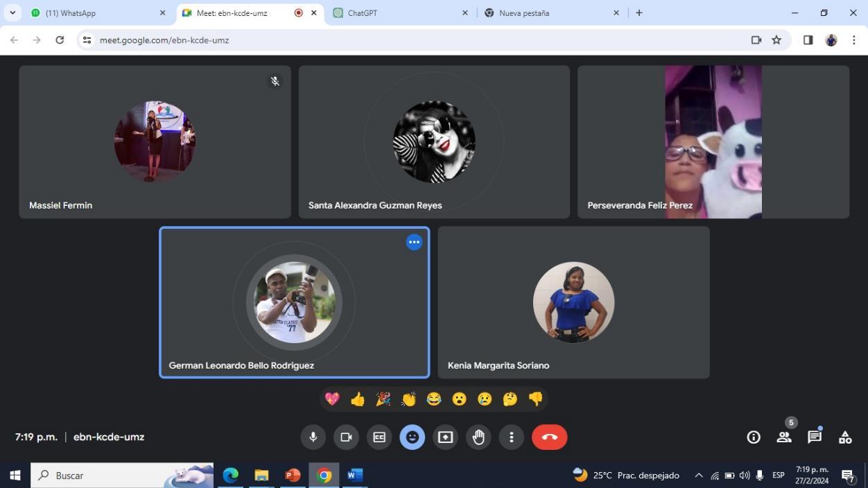Click the address bar URL
The image size is (868, 488).
coord(164,40)
